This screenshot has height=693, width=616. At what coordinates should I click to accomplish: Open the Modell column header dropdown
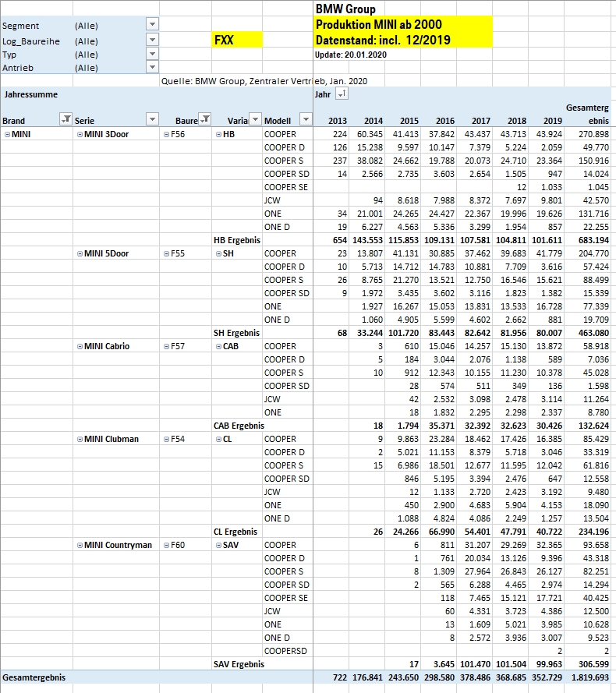click(306, 120)
